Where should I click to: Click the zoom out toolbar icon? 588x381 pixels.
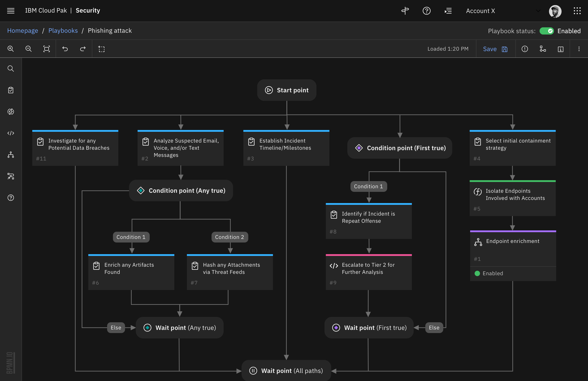[28, 49]
